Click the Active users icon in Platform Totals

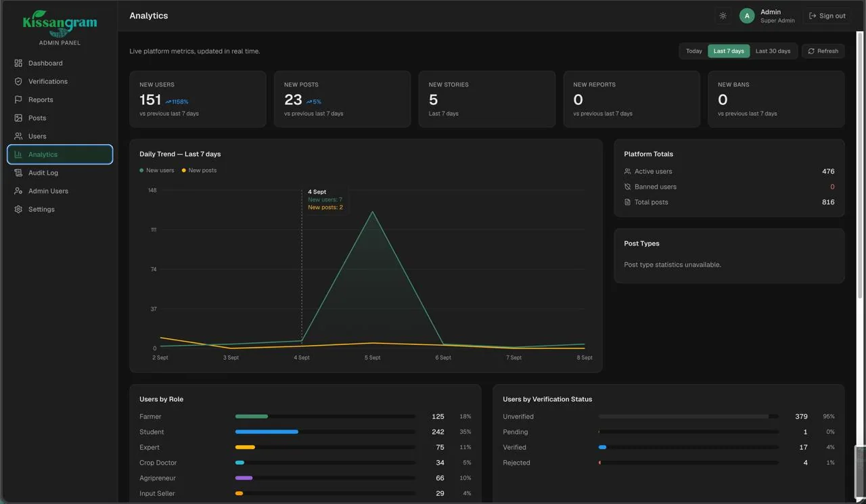(627, 171)
